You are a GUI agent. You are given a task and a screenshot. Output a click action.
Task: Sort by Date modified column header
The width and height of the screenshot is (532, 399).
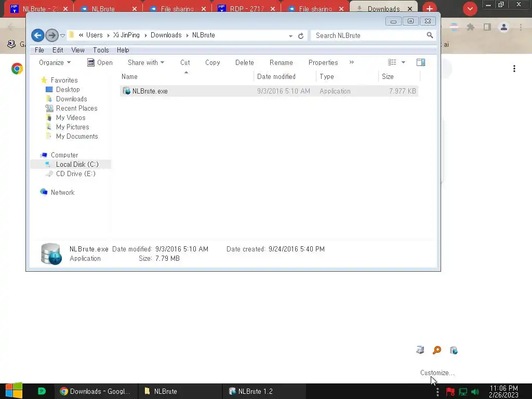point(285,76)
